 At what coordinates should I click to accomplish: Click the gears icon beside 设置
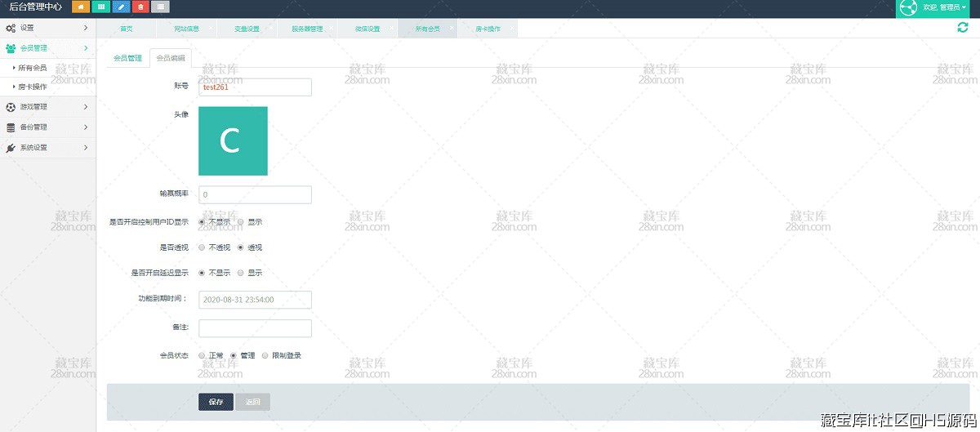point(11,28)
